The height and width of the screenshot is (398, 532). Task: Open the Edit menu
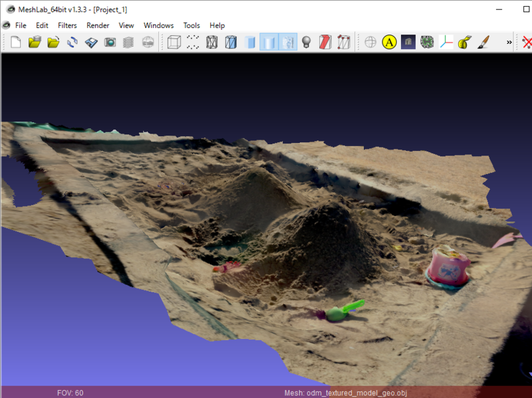click(42, 25)
